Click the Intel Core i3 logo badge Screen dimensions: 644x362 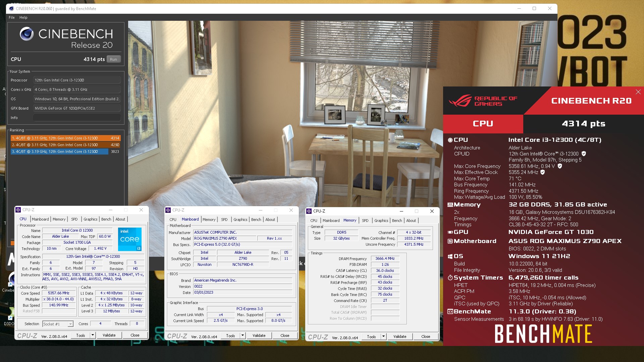click(x=130, y=239)
